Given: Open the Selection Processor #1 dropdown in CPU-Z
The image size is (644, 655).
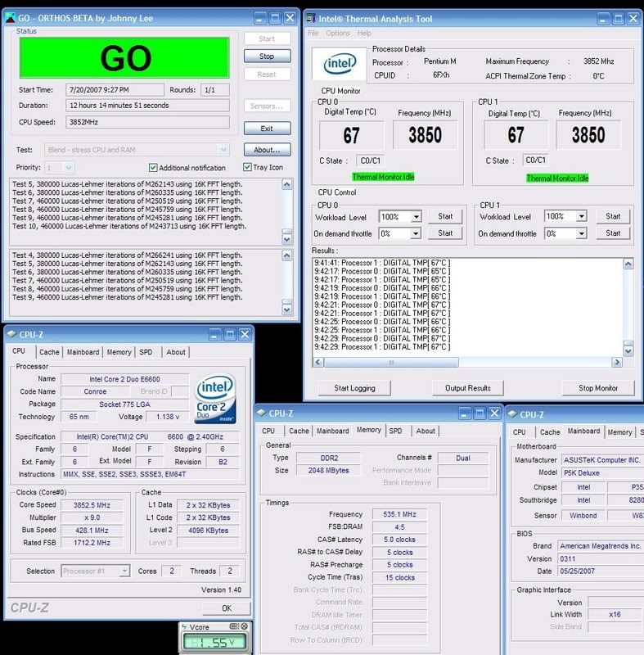Looking at the screenshot, I should (x=124, y=571).
